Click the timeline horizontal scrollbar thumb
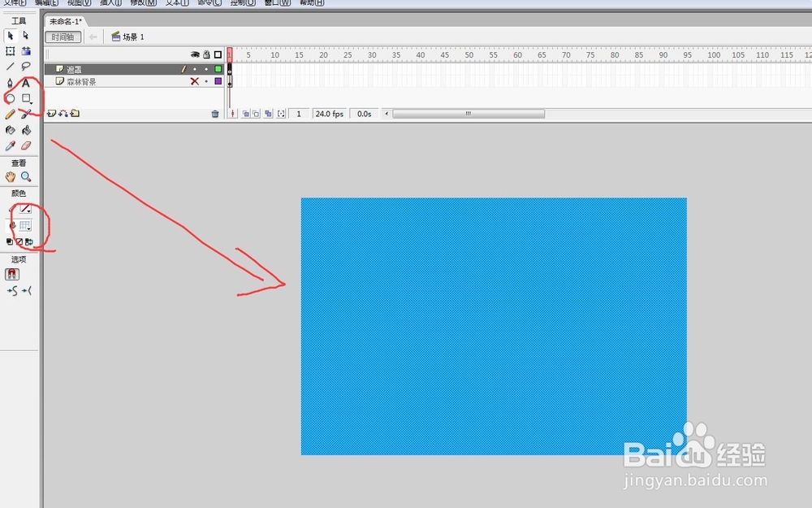 (x=469, y=114)
